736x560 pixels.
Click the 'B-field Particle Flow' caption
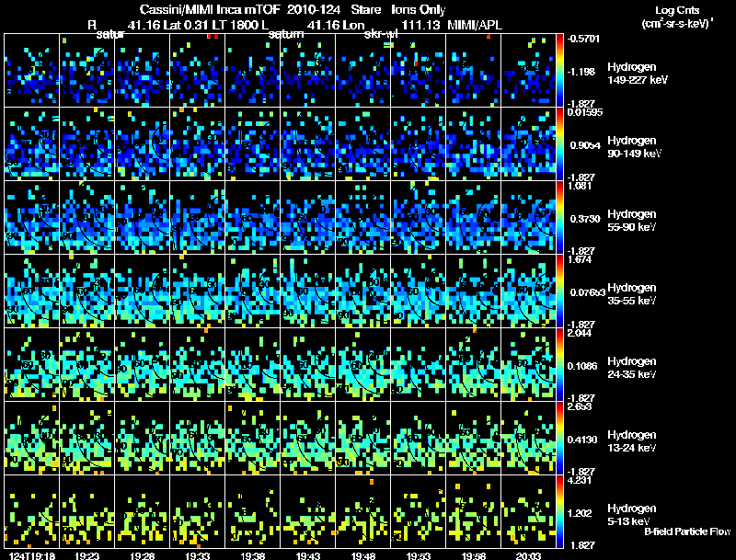(x=687, y=531)
